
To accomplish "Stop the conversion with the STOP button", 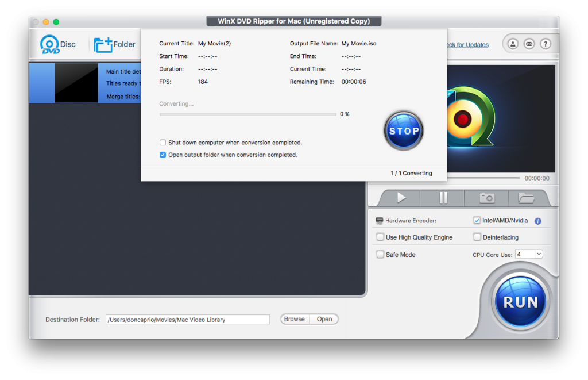I will pos(404,130).
